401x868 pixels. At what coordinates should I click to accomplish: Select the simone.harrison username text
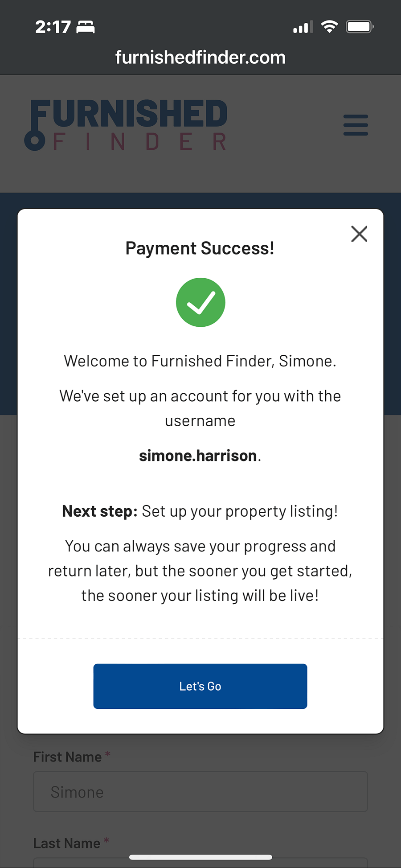(x=198, y=456)
